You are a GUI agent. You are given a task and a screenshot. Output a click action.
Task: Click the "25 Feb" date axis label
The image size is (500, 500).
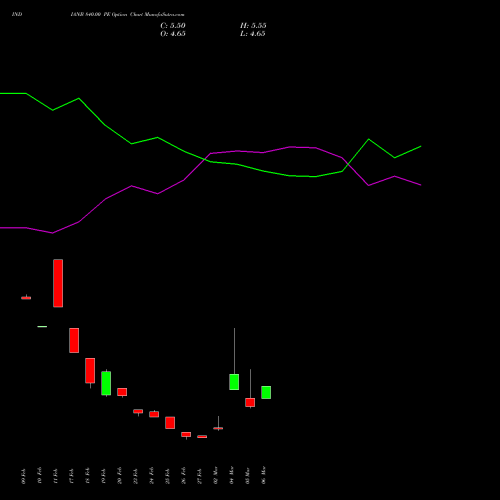(x=167, y=476)
